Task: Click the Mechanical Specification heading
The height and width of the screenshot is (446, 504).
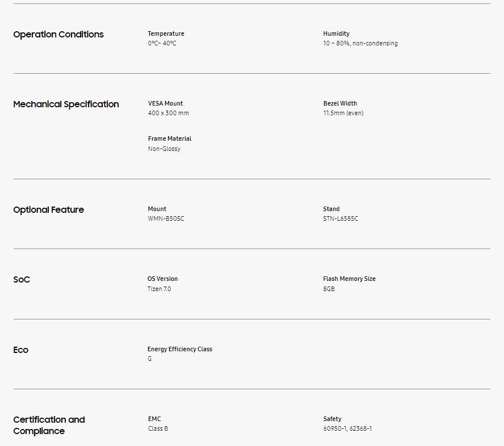Action: (66, 104)
